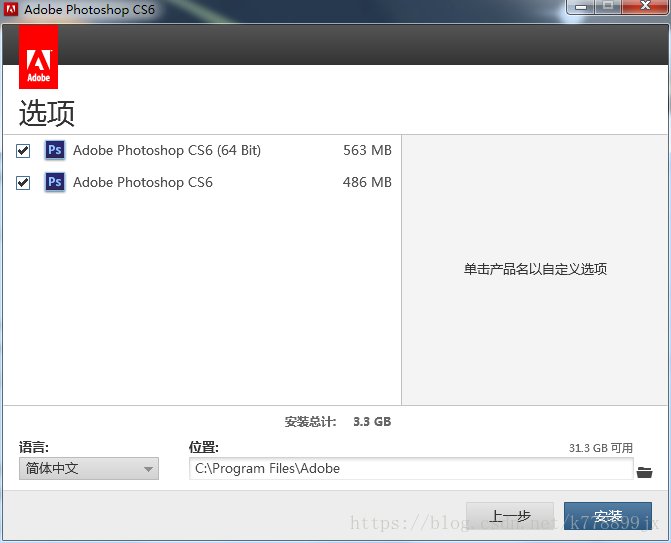671x543 pixels.
Task: Open the folder browse icon next to location
Action: (644, 472)
